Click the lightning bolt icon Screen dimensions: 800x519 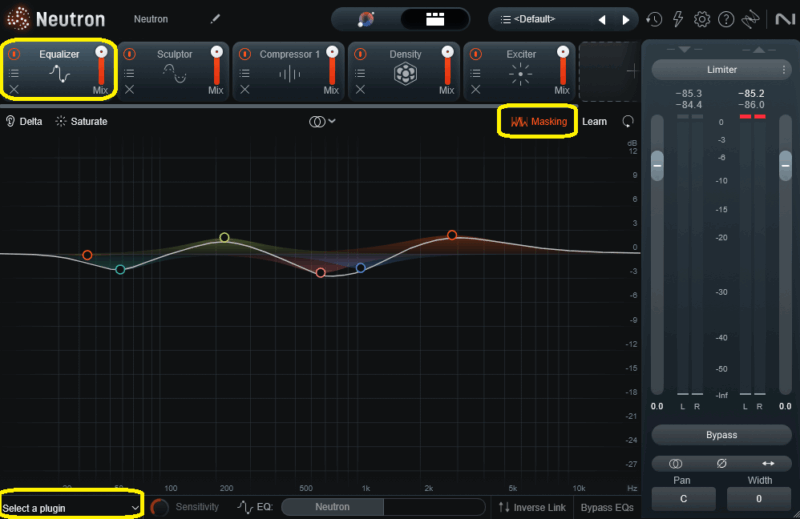(x=678, y=19)
